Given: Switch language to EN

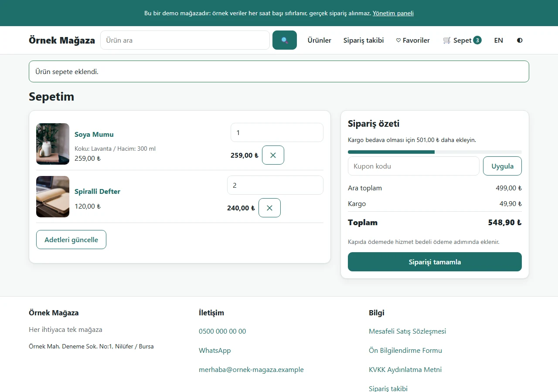Looking at the screenshot, I should tap(499, 40).
